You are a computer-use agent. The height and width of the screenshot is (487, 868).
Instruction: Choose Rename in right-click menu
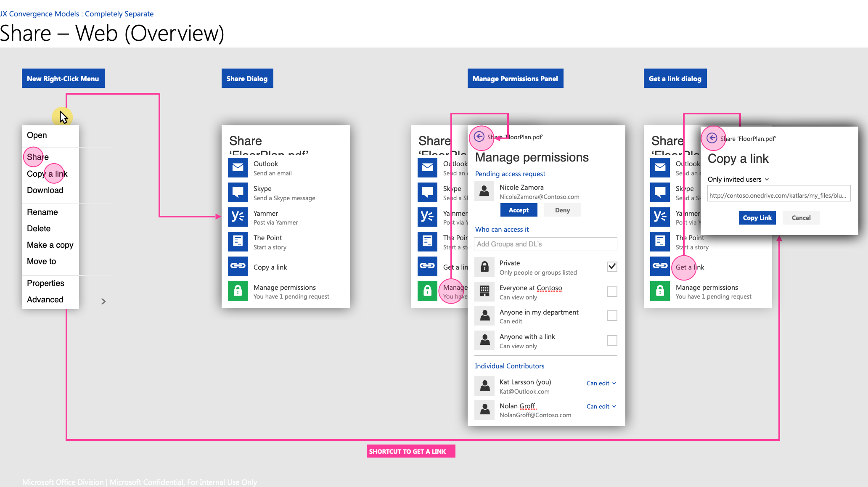(42, 212)
